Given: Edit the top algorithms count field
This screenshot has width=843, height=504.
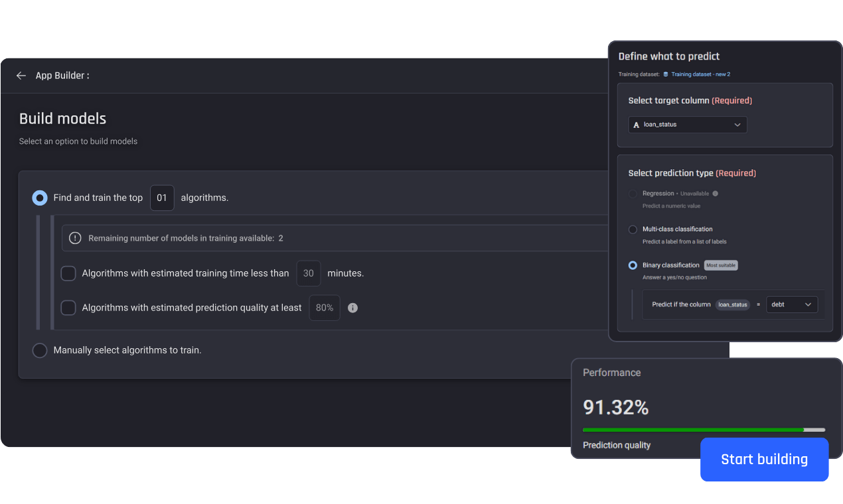Looking at the screenshot, I should click(x=162, y=198).
